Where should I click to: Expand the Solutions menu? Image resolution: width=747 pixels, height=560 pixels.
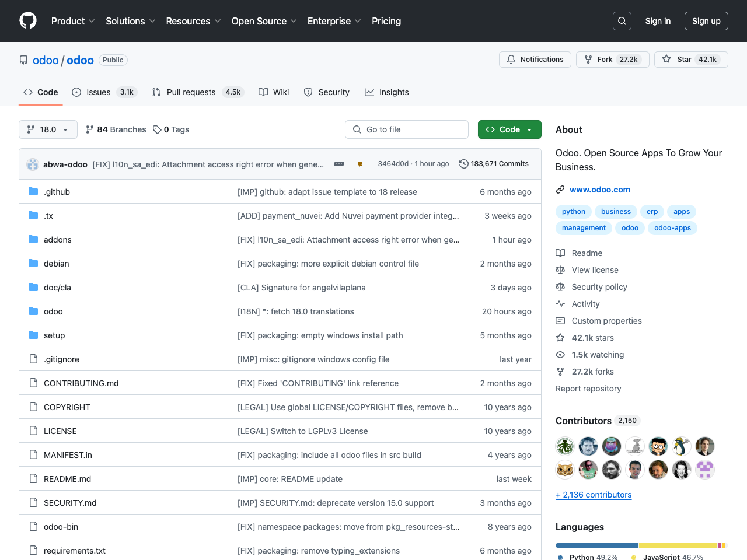(x=131, y=21)
